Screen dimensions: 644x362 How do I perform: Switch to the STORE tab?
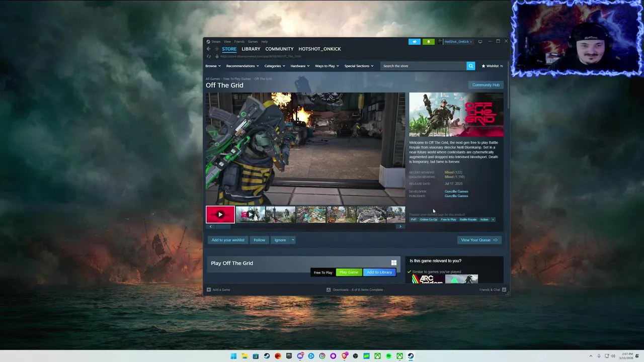tap(229, 49)
